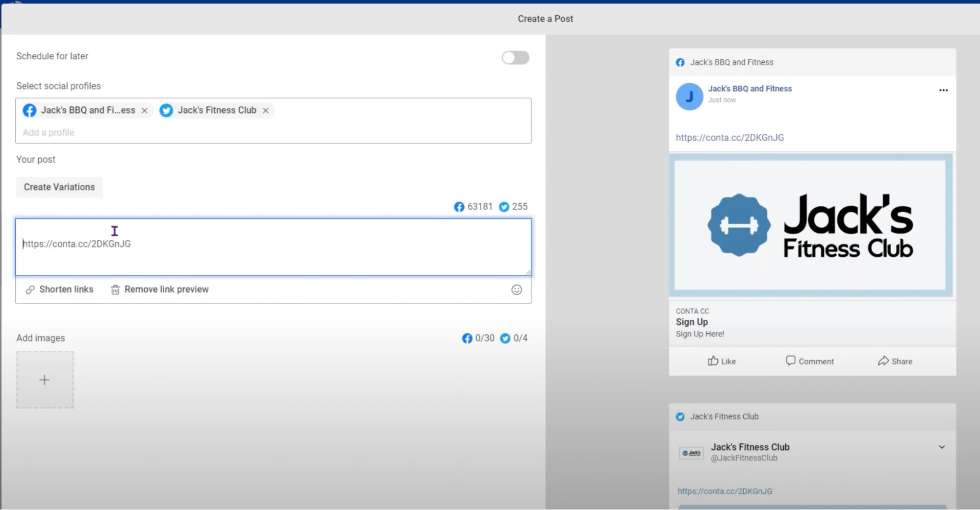The image size is (980, 510).
Task: Click Shorten links option
Action: coord(59,290)
